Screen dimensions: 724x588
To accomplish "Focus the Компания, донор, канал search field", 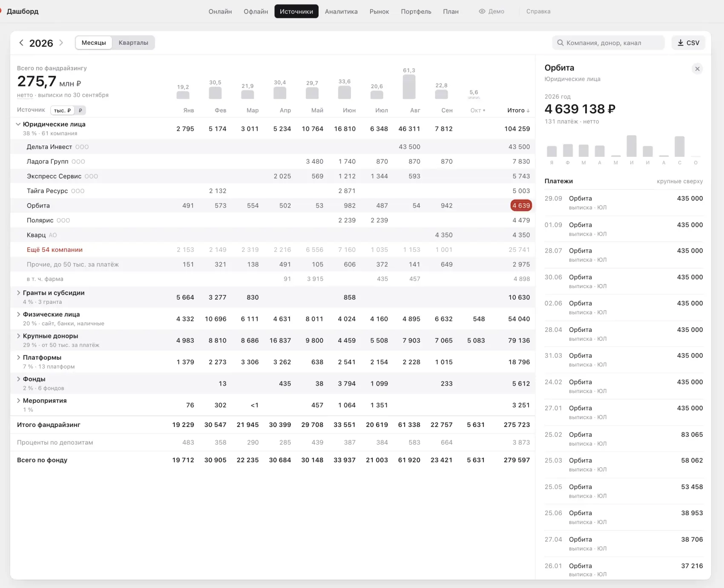I will pos(608,43).
